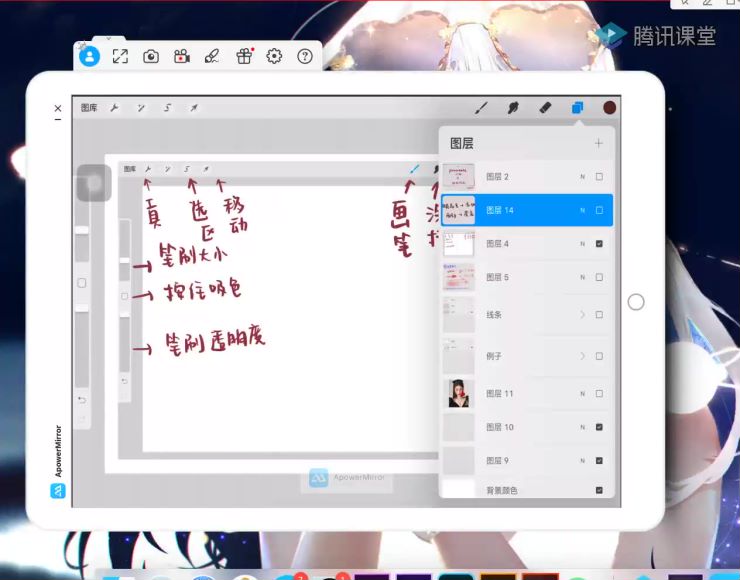
Task: Select the Procreate Transform arrow tool
Action: [x=194, y=108]
